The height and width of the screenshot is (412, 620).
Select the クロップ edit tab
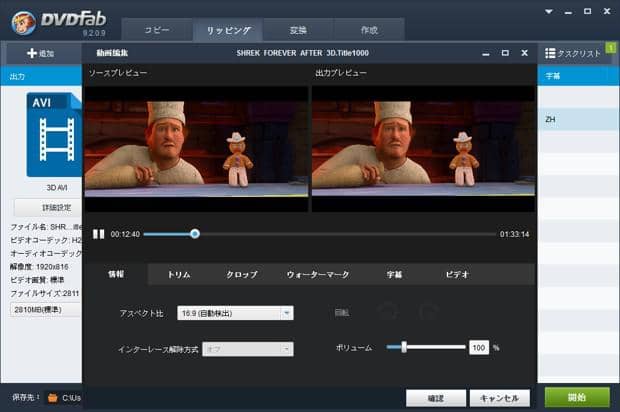[242, 274]
